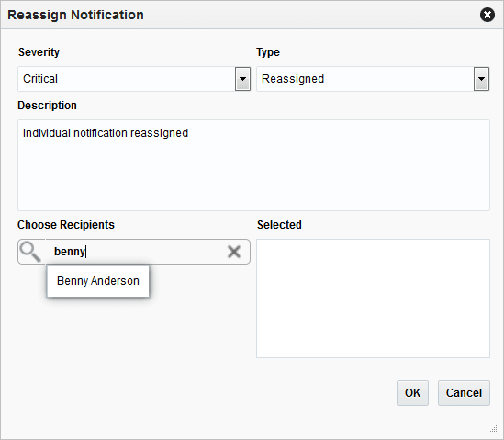Click the Cancel button
The image size is (504, 440).
(464, 393)
